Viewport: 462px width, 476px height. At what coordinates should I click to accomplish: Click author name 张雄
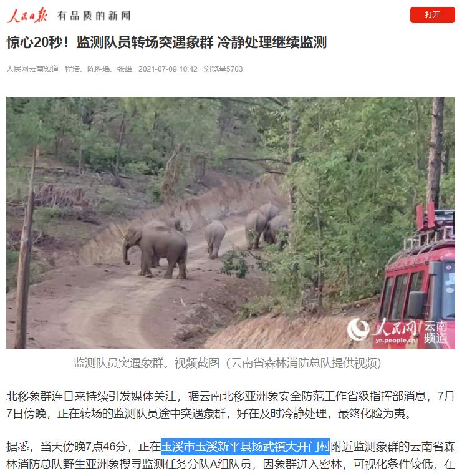click(125, 69)
